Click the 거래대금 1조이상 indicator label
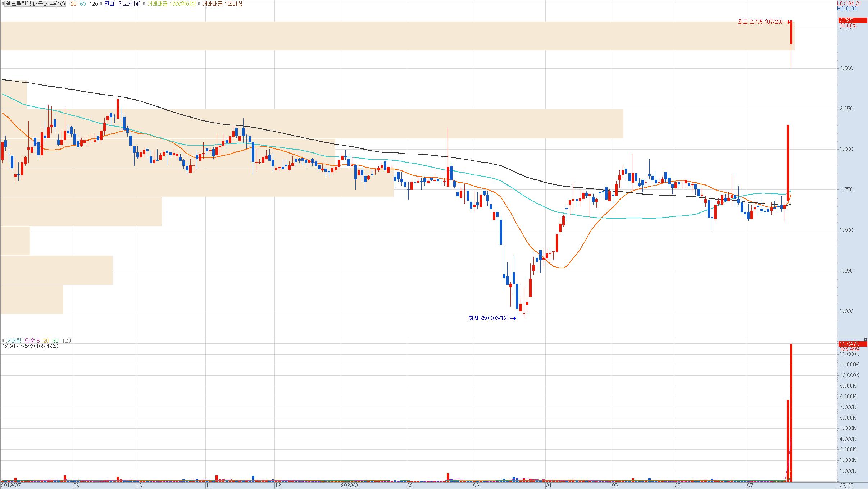Image resolution: width=868 pixels, height=489 pixels. (x=222, y=4)
